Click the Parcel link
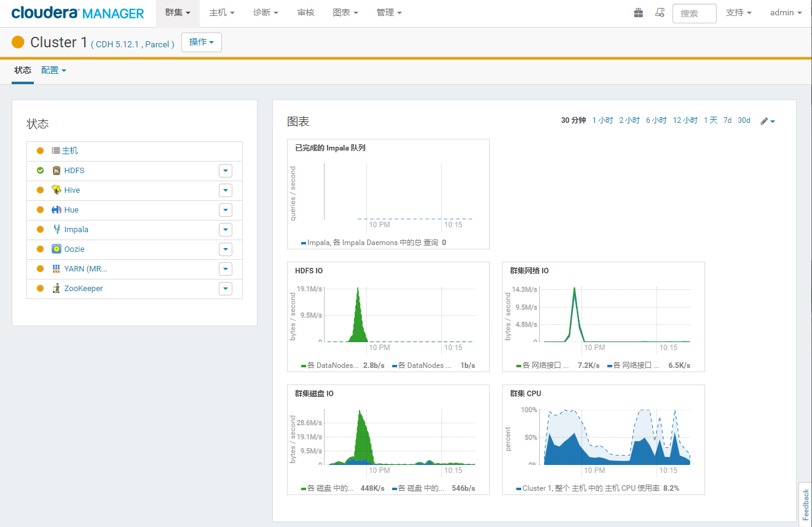The height and width of the screenshot is (527, 812). click(157, 44)
